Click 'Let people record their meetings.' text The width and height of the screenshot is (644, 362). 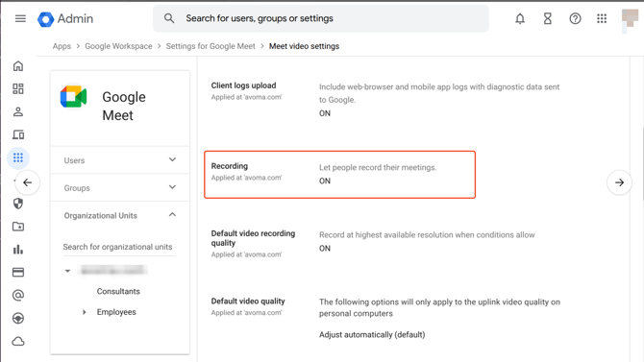point(378,167)
